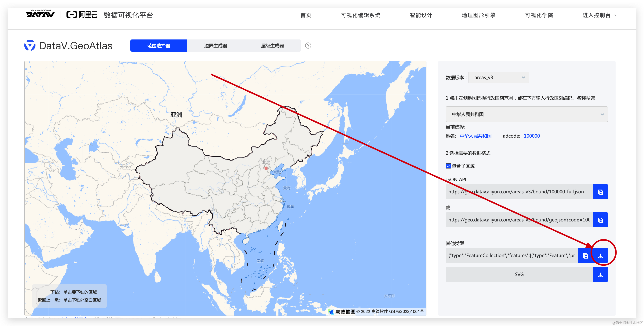Viewport: 644px width, 326px height.
Task: Uncheck the 包含子区域 checkbox
Action: coord(448,166)
